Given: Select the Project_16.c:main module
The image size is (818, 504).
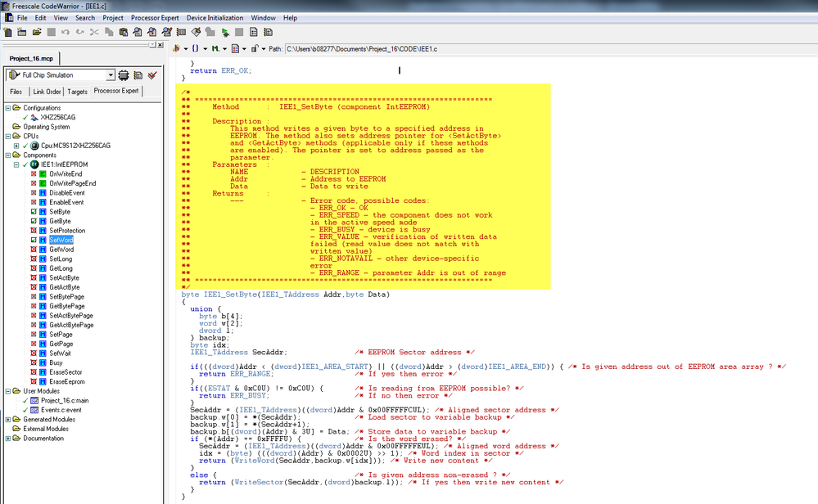Looking at the screenshot, I should (65, 400).
